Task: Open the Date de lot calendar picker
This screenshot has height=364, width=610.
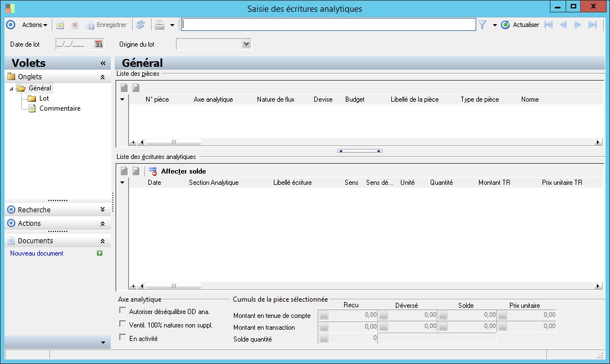Action: tap(99, 44)
